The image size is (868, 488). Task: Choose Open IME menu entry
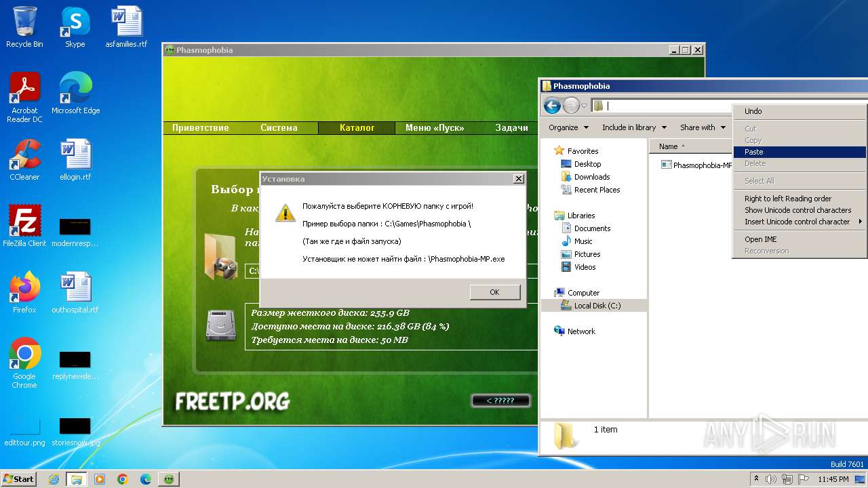click(x=800, y=239)
